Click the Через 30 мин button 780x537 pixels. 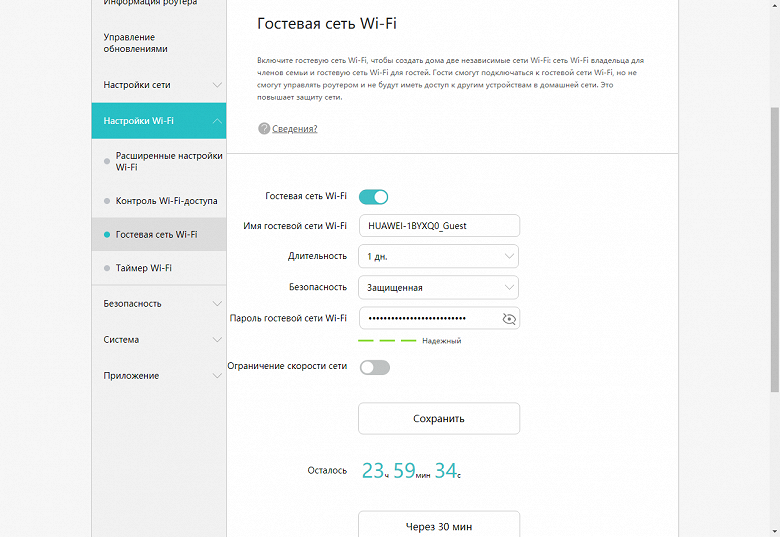tap(438, 525)
